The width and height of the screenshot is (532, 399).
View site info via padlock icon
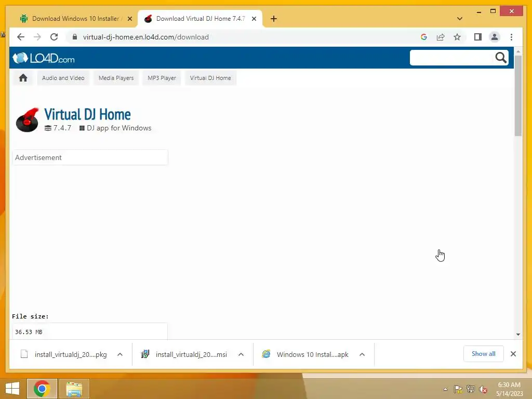point(75,37)
